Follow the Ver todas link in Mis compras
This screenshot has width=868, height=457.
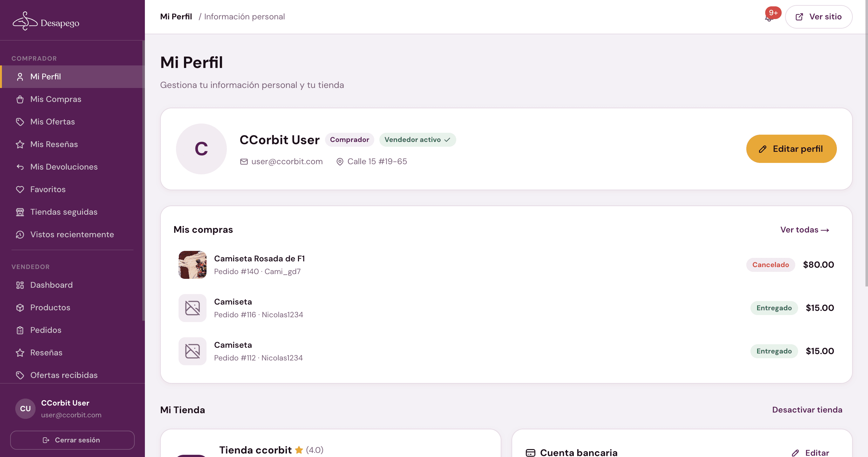pos(805,230)
